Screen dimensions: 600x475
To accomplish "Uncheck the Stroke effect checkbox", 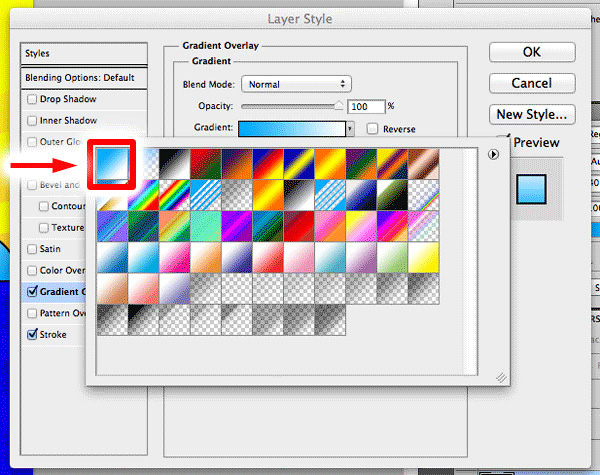I will click(x=33, y=335).
